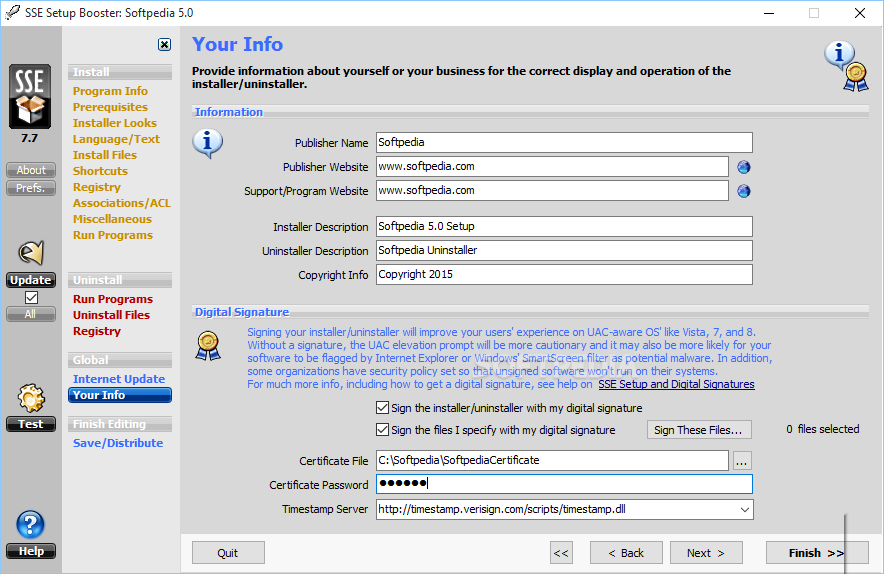Click the Support/Program Website field
Viewport: 884px width, 574px height.
(x=552, y=191)
